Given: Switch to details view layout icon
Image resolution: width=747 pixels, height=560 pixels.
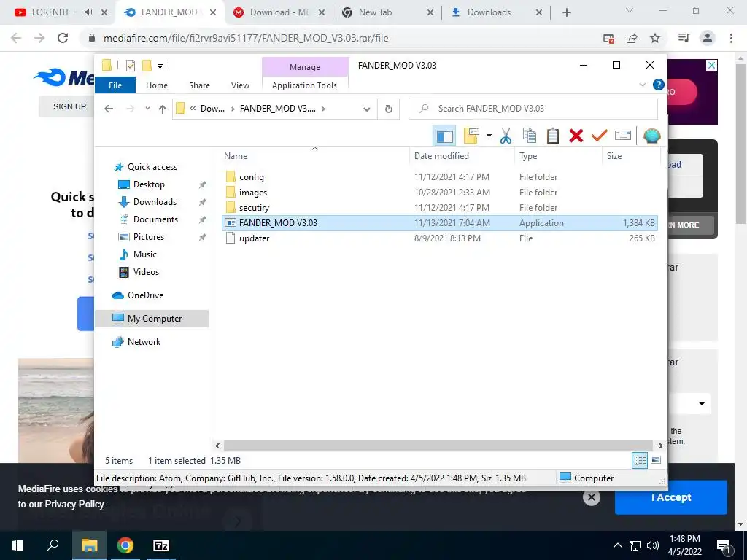Looking at the screenshot, I should [640, 460].
